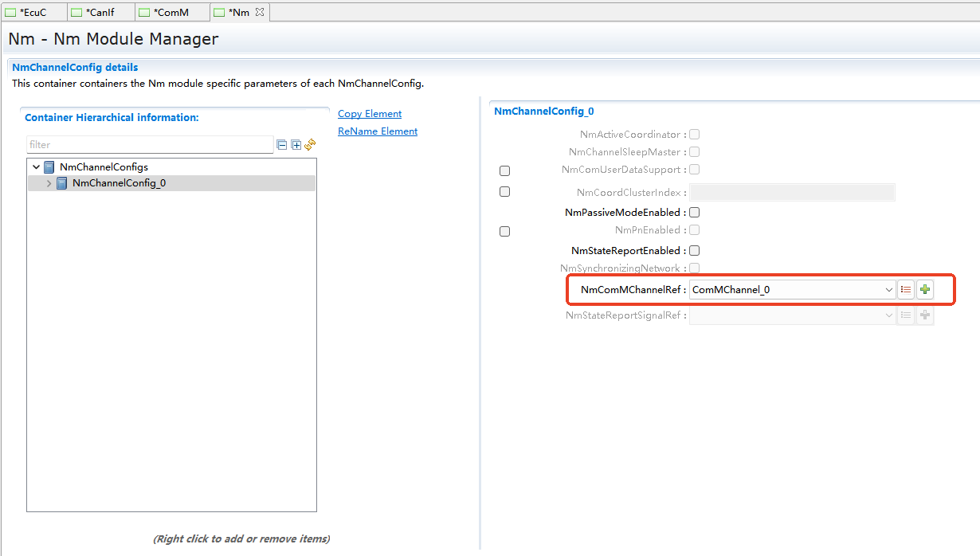Open the NmComMChannelRef dropdown

point(889,290)
